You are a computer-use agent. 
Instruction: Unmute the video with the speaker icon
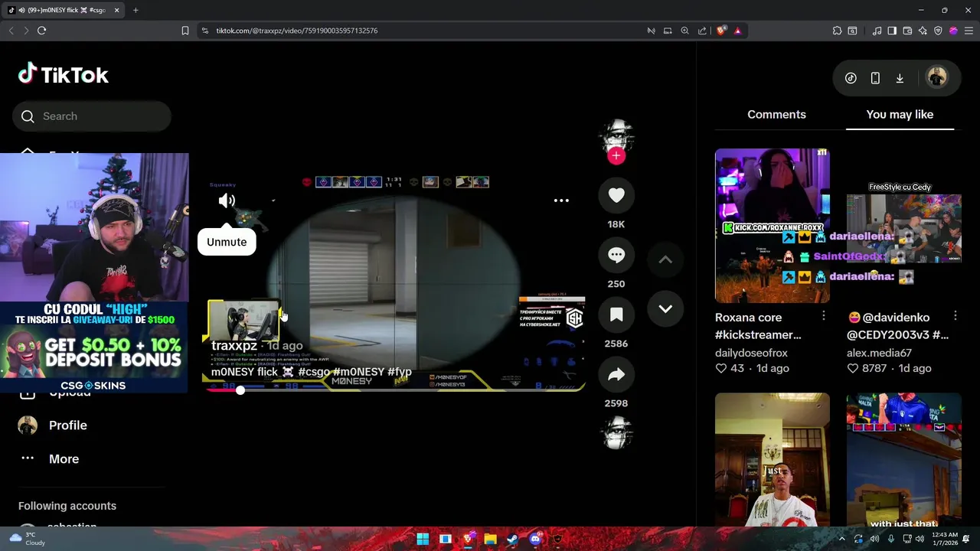[227, 201]
